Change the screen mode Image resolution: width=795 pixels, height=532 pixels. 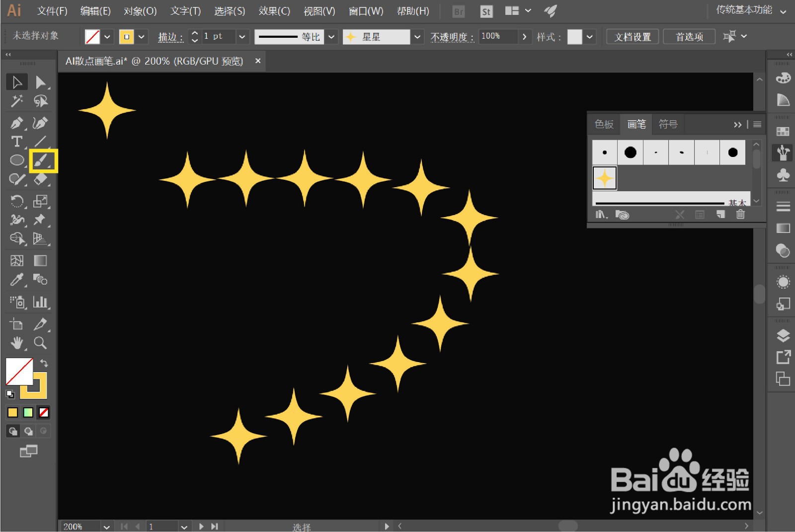(28, 451)
